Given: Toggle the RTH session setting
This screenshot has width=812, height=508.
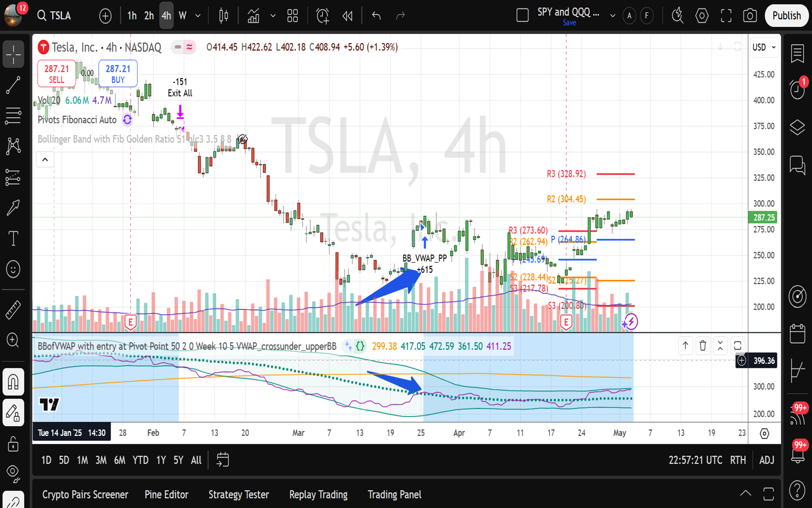Looking at the screenshot, I should click(738, 460).
